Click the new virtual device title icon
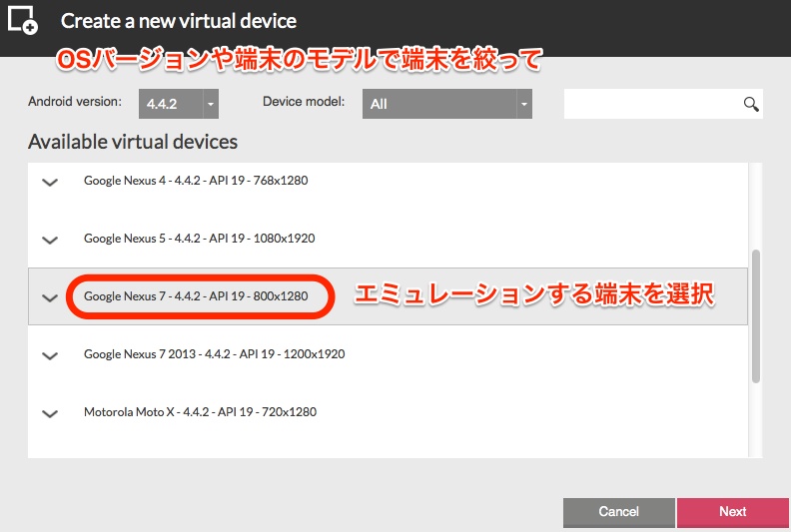 (x=22, y=20)
